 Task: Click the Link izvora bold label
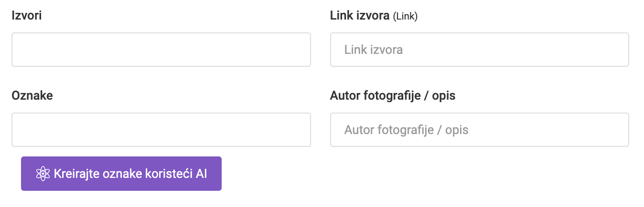360,16
